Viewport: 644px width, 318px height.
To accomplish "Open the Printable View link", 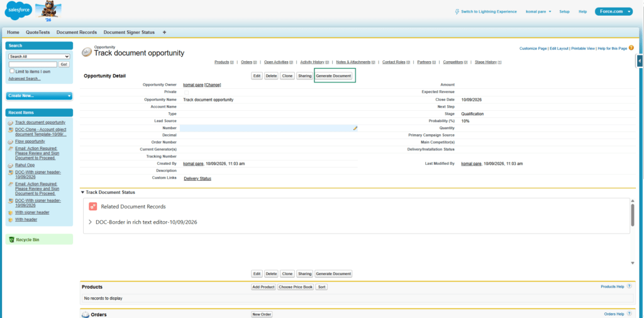I will pyautogui.click(x=583, y=48).
